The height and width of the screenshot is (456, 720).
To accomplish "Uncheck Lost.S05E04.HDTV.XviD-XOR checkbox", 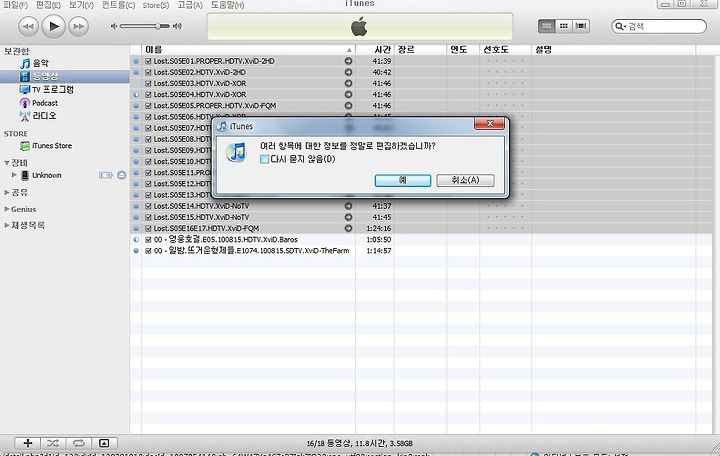I will 148,94.
